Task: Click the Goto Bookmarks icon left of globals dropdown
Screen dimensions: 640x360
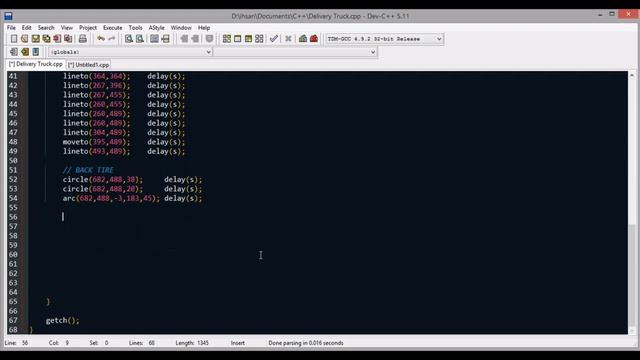Action: point(36,52)
